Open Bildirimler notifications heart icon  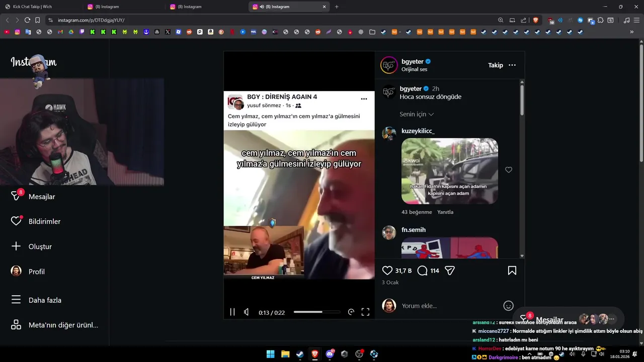(x=16, y=221)
